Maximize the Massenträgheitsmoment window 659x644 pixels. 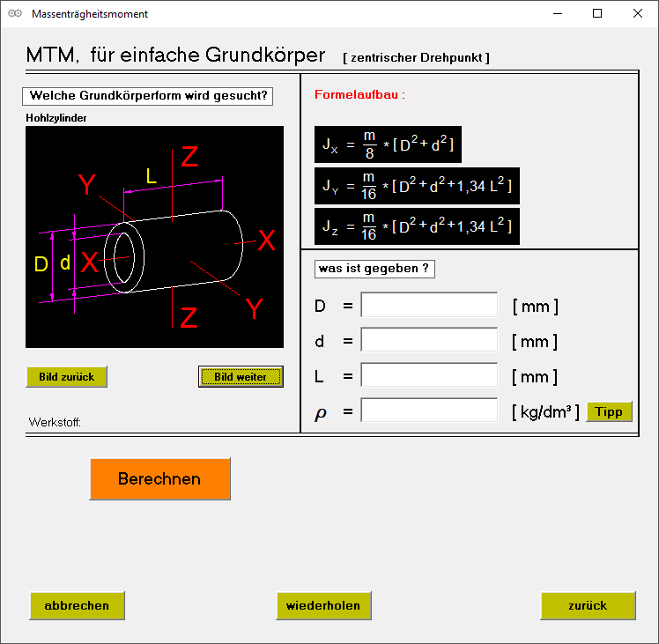pos(597,14)
